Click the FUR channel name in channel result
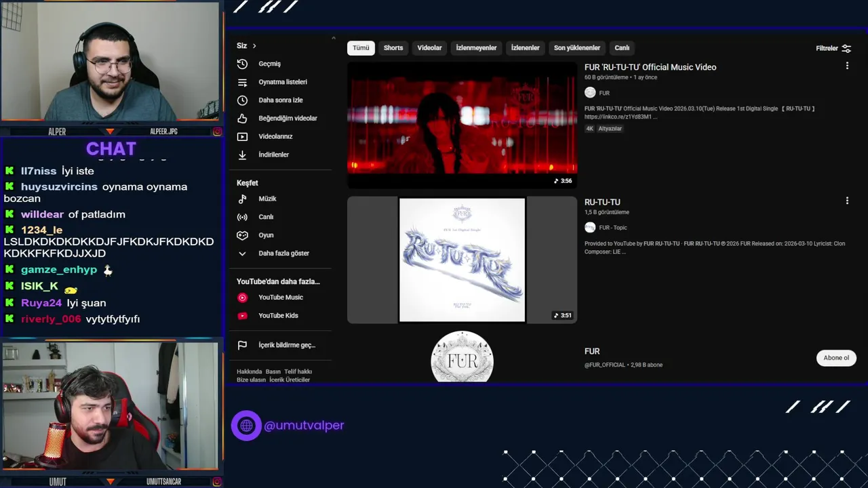 point(592,351)
